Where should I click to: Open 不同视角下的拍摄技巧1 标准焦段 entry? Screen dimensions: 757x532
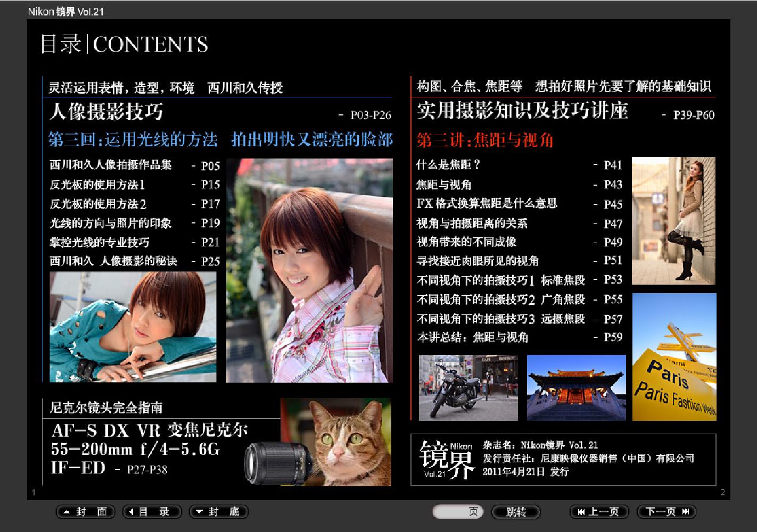(519, 280)
